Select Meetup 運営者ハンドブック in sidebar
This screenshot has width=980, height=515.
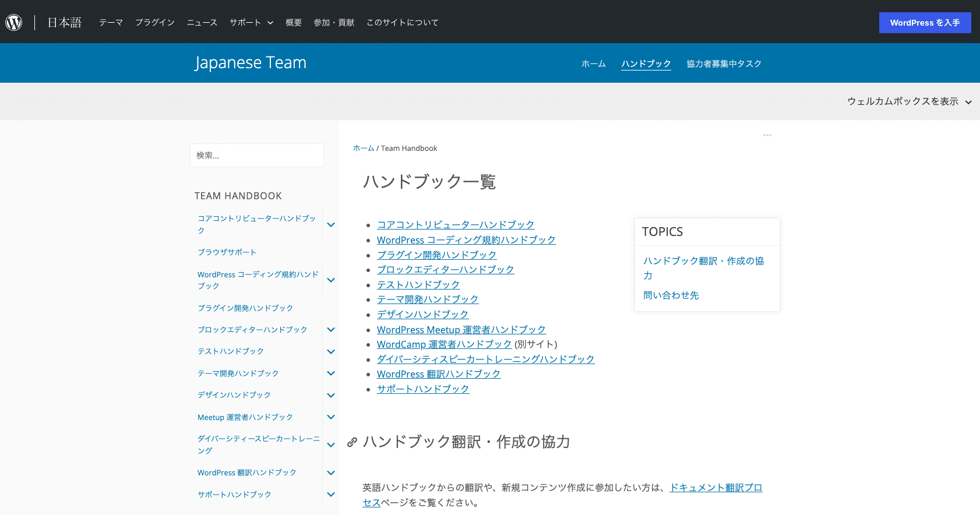(x=245, y=417)
